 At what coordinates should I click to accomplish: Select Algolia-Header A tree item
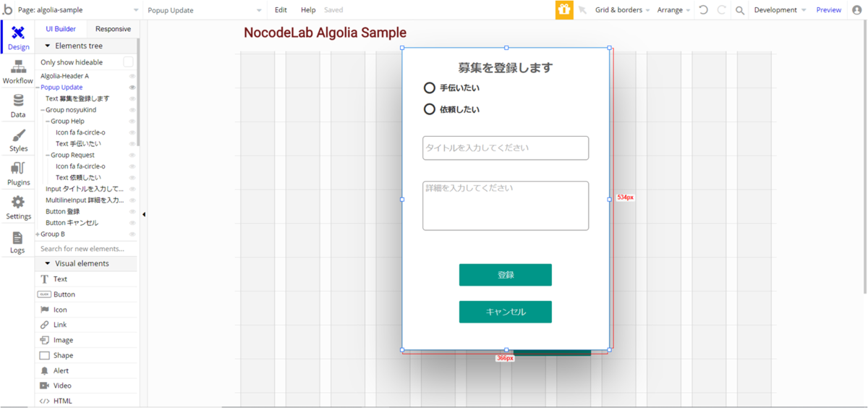click(64, 76)
